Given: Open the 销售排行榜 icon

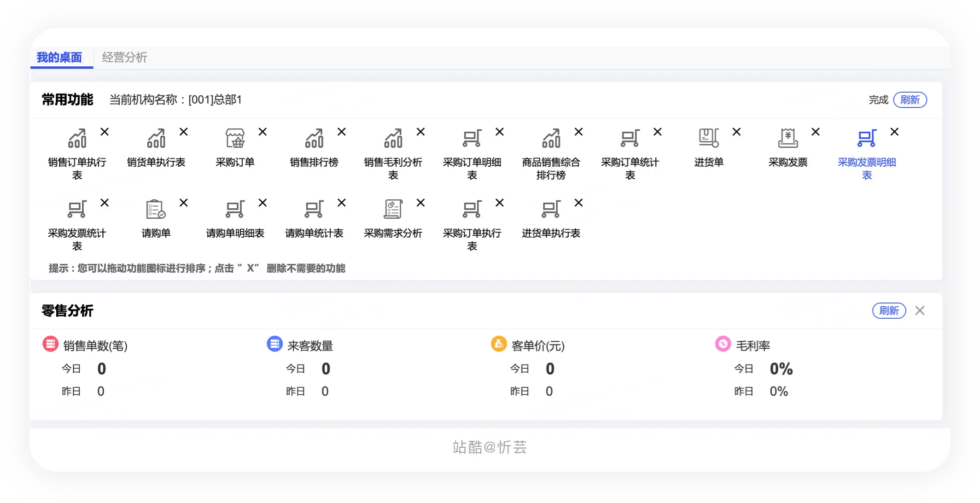Looking at the screenshot, I should pyautogui.click(x=314, y=138).
